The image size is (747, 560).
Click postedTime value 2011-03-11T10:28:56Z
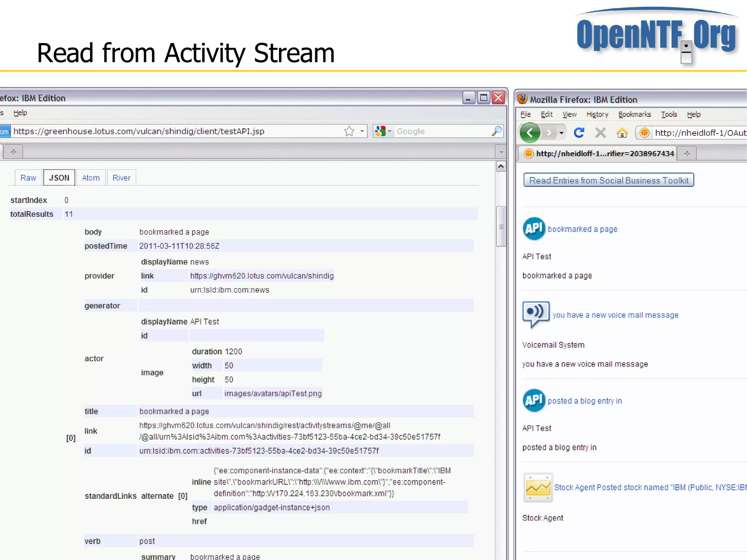click(x=179, y=246)
